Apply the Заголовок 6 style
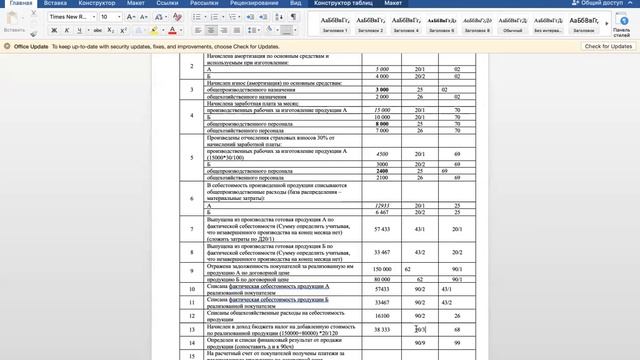The image size is (640, 360). pos(442,24)
